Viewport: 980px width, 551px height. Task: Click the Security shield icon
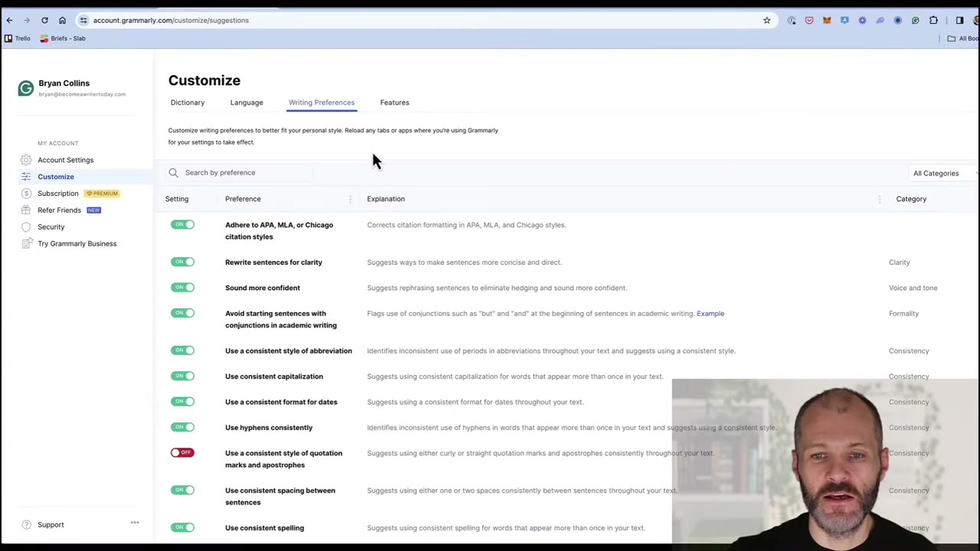[x=26, y=227]
